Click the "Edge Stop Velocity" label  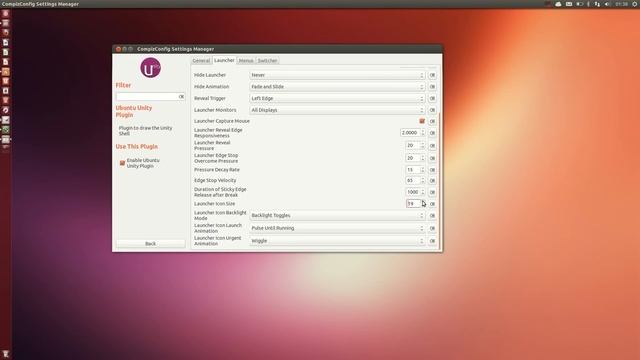(215, 180)
